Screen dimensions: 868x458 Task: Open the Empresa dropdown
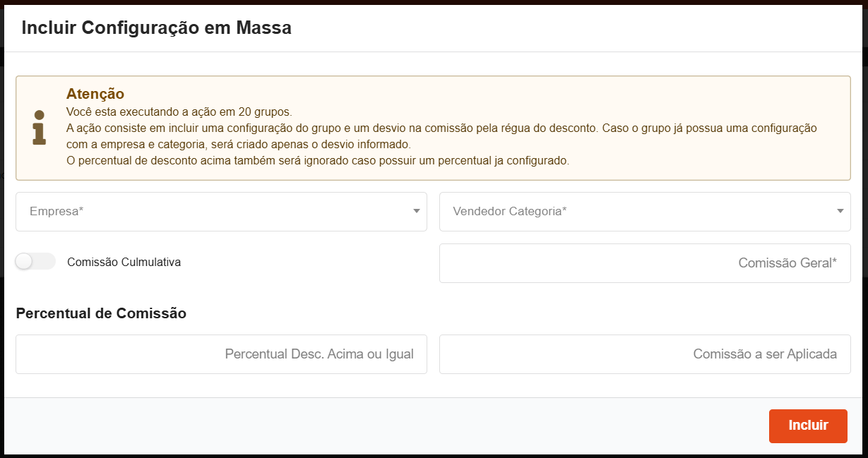[212, 212]
